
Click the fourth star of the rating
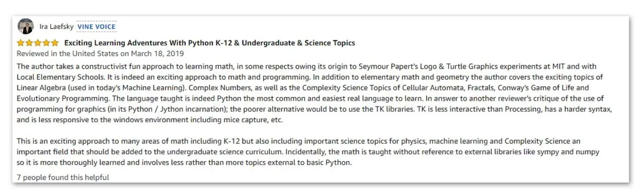pos(46,43)
